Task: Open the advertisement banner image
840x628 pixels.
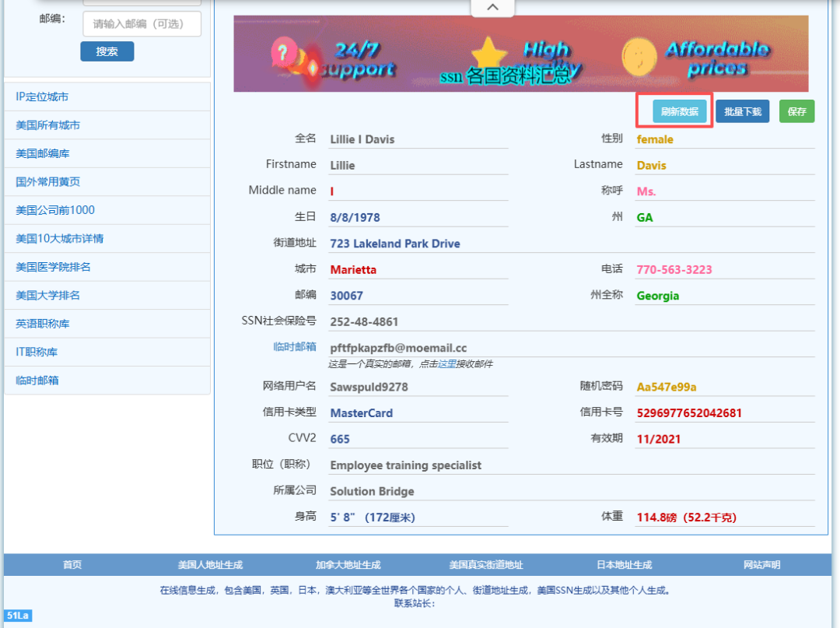Action: [x=520, y=54]
